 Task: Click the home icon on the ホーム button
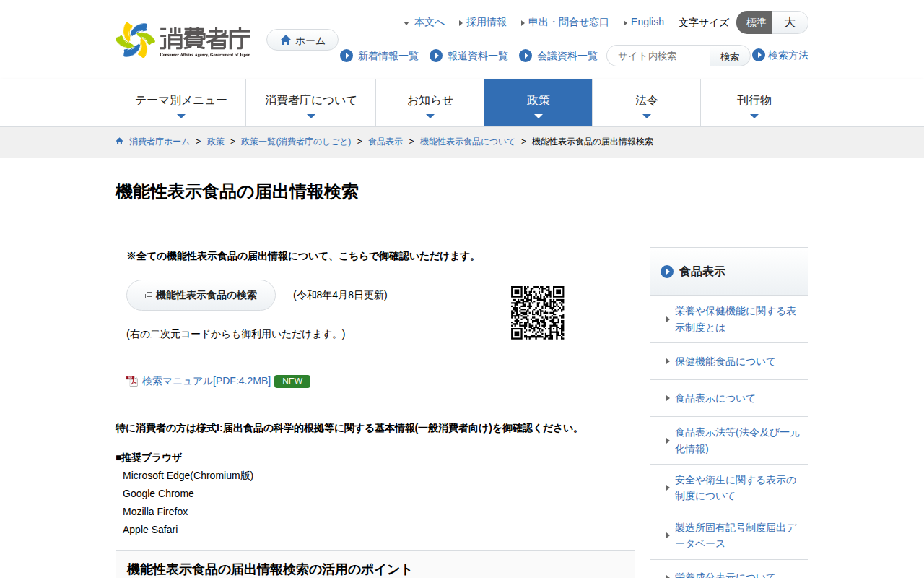click(285, 40)
